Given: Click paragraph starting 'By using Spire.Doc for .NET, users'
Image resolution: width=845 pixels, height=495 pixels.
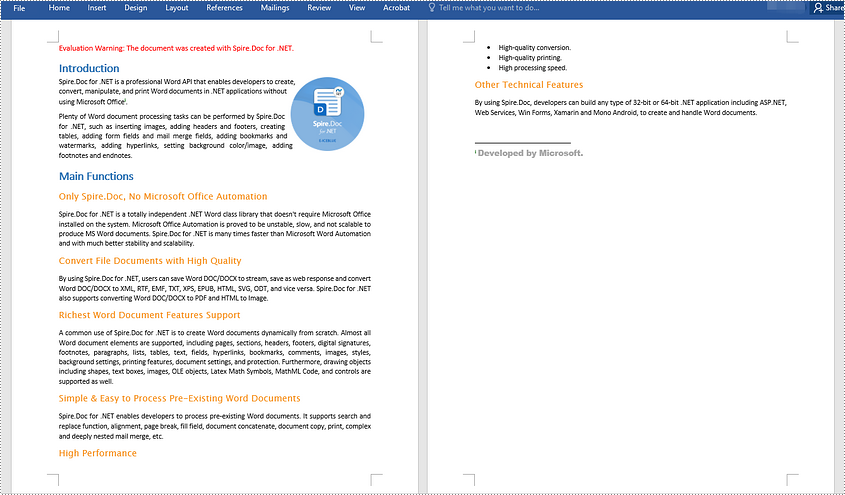Looking at the screenshot, I should tap(214, 288).
